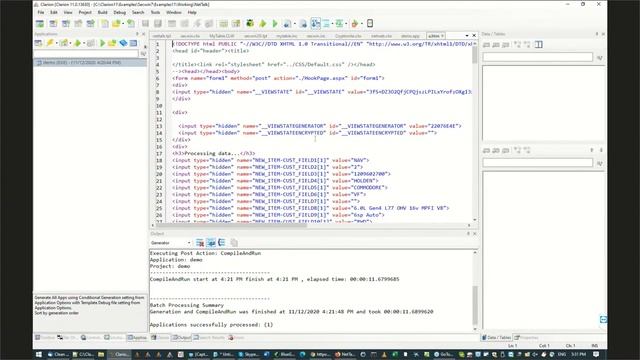Click the Output panel's vertical scrollbar thumb
Screen dimensions: 640x360
[475, 305]
